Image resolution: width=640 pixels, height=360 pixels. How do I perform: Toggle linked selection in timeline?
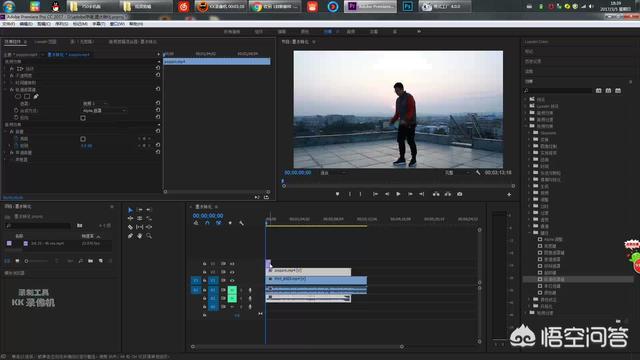pyautogui.click(x=219, y=223)
